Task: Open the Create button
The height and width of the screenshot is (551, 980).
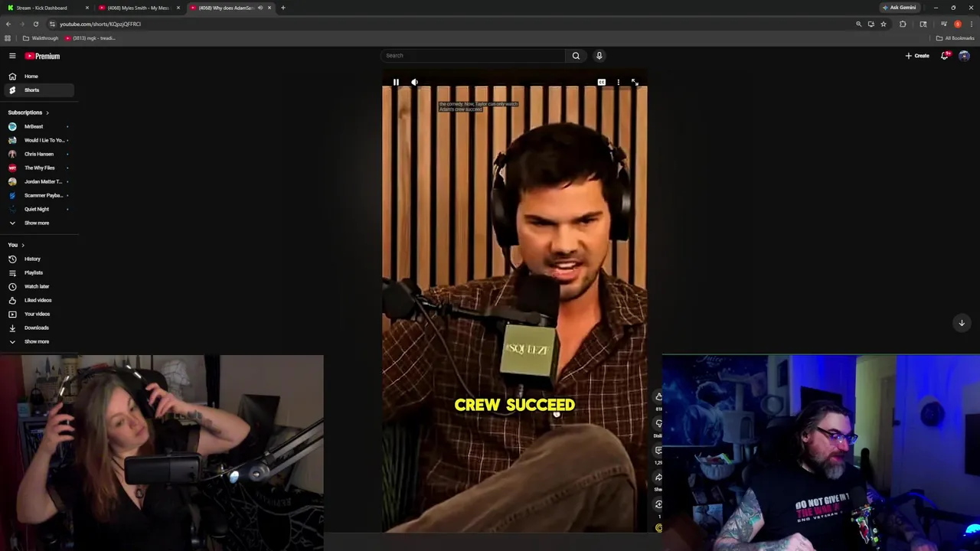Action: [917, 56]
